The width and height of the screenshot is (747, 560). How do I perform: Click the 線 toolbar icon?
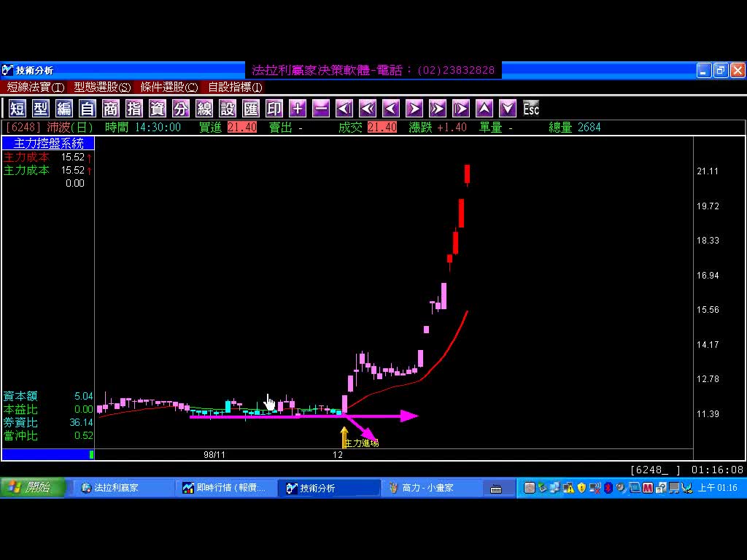click(x=204, y=109)
